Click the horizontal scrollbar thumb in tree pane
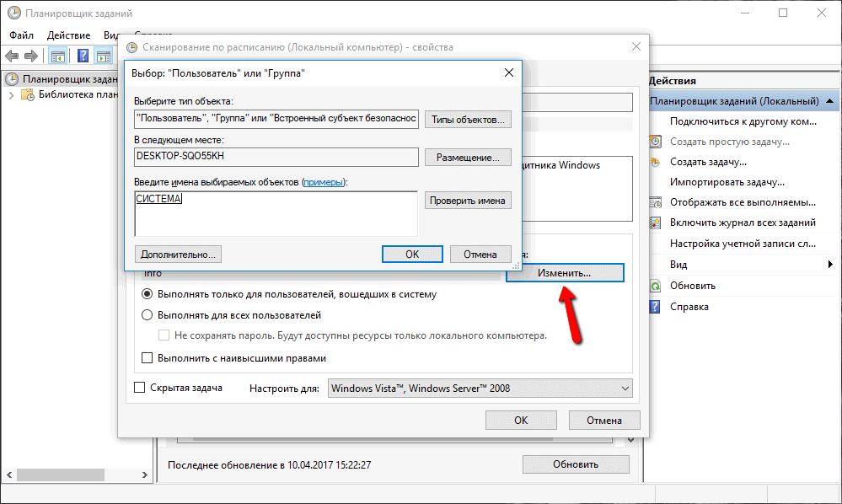Screen dimensions: 842x504 (61, 475)
